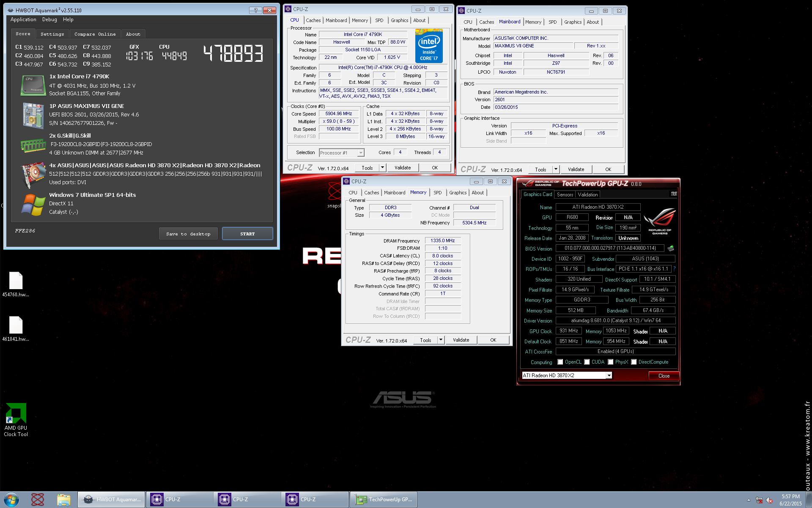Click the motherboard icon in Aquamark
This screenshot has height=508, width=812.
(x=33, y=116)
